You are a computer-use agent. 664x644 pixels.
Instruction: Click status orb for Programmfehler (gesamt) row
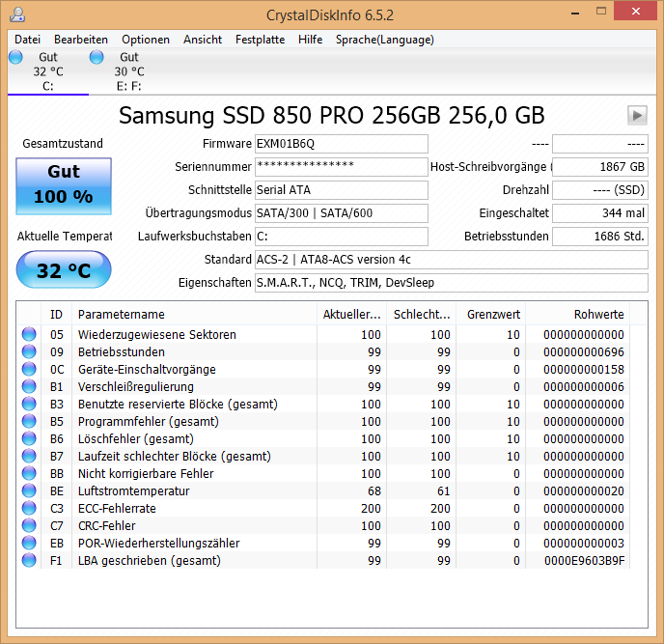pyautogui.click(x=29, y=421)
